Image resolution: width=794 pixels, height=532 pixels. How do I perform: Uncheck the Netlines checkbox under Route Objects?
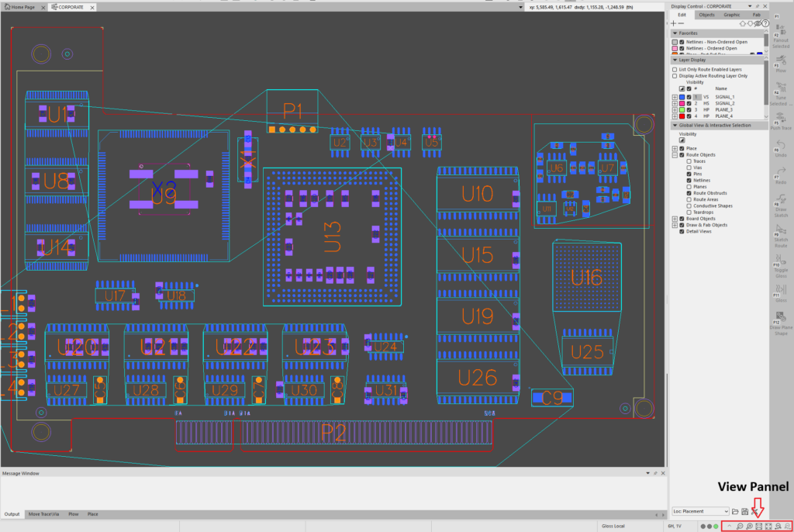click(x=689, y=181)
